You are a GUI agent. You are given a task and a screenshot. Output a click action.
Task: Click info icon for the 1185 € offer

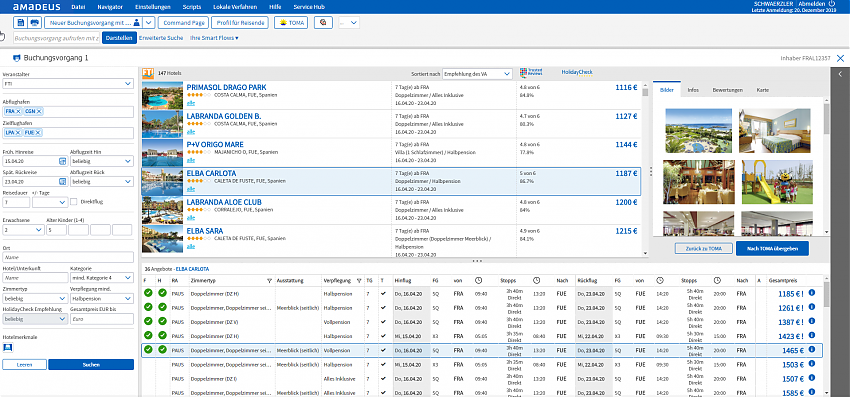click(x=812, y=293)
